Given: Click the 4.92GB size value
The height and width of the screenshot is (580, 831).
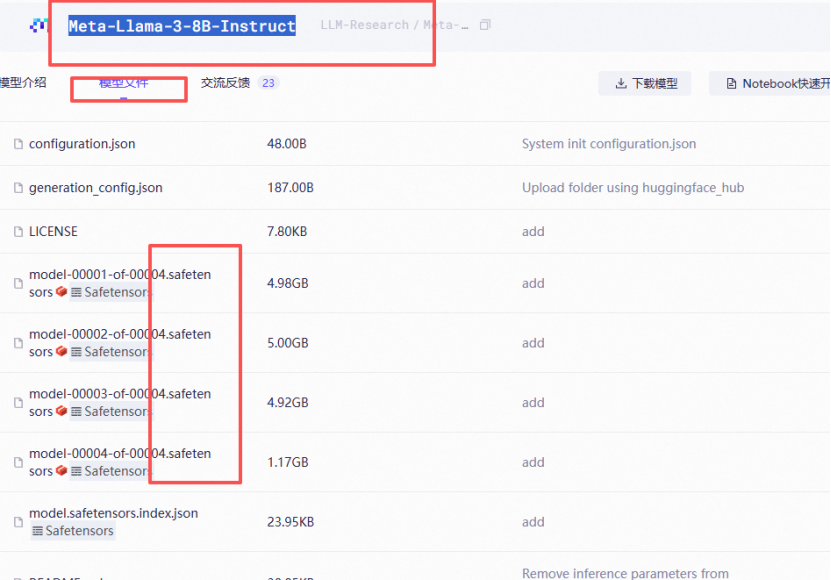Looking at the screenshot, I should [x=288, y=403].
